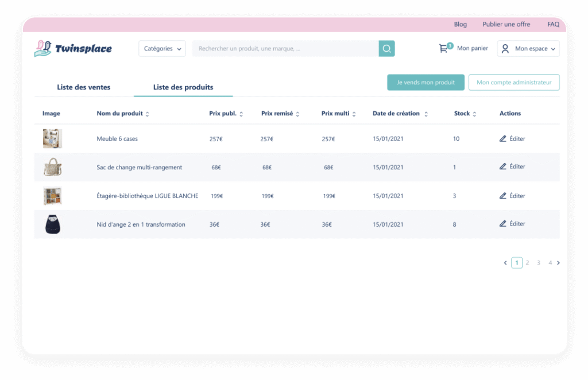Expand the Catégories dropdown
Viewport: 588px width, 380px height.
(162, 49)
